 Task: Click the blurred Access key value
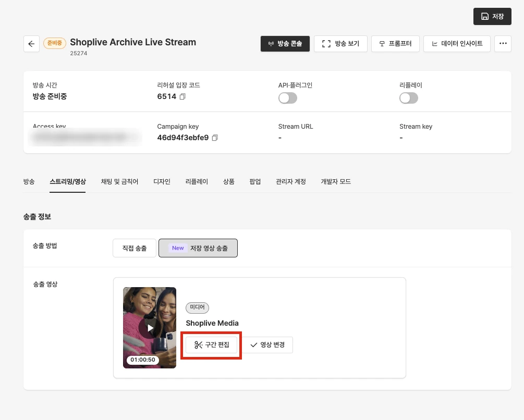(85, 137)
